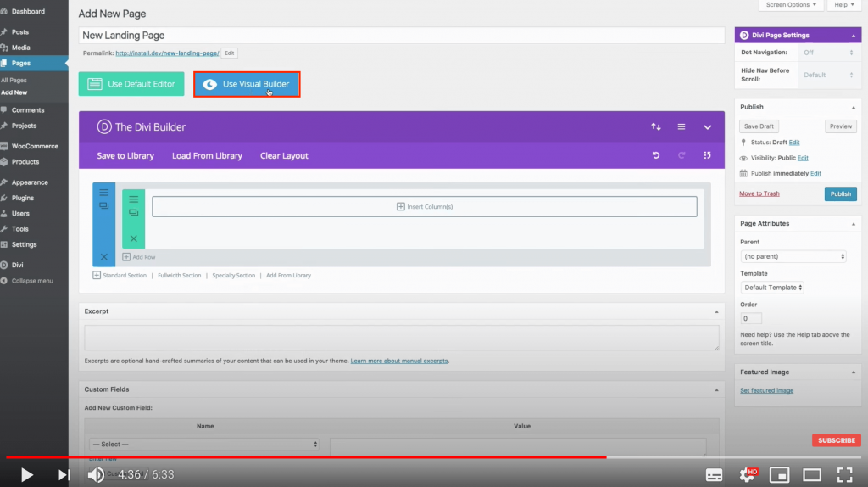
Task: Clone the blue section
Action: coord(104,205)
